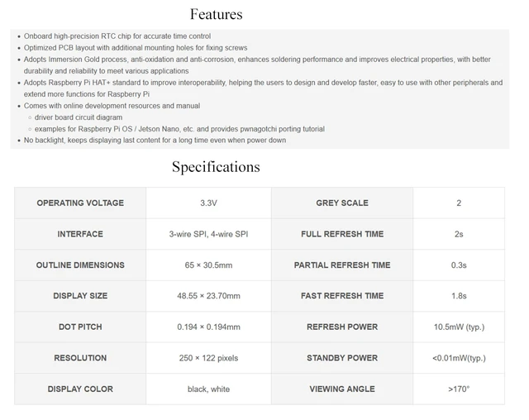Click the FULL REFRESH TIME label
Viewport: 529px width, 420px height.
tap(342, 234)
